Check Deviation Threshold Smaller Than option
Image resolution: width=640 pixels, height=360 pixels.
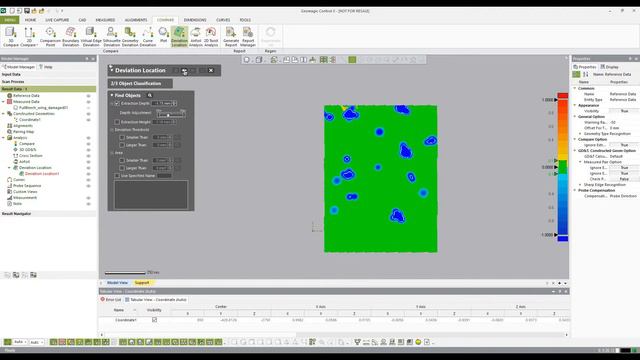pos(122,138)
